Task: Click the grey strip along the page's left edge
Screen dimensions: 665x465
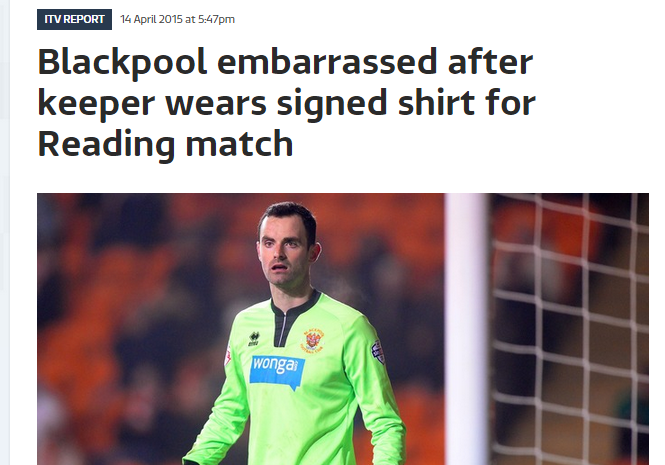Action: click(5, 232)
